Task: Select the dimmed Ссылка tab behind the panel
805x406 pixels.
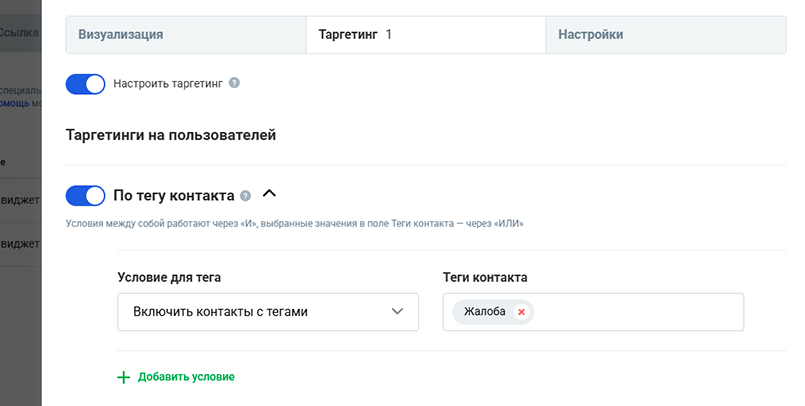Action: (19, 32)
